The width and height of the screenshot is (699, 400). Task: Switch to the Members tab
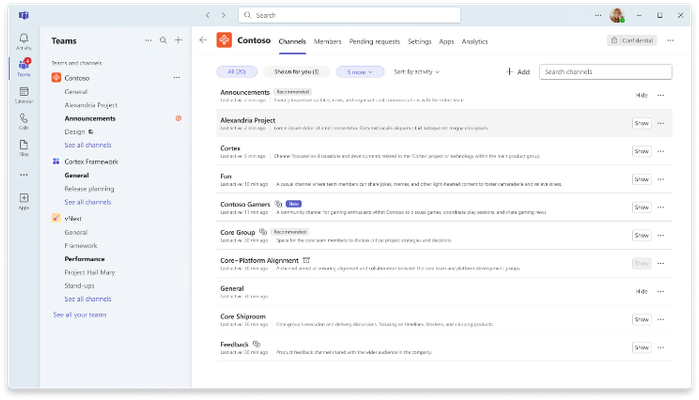point(327,41)
